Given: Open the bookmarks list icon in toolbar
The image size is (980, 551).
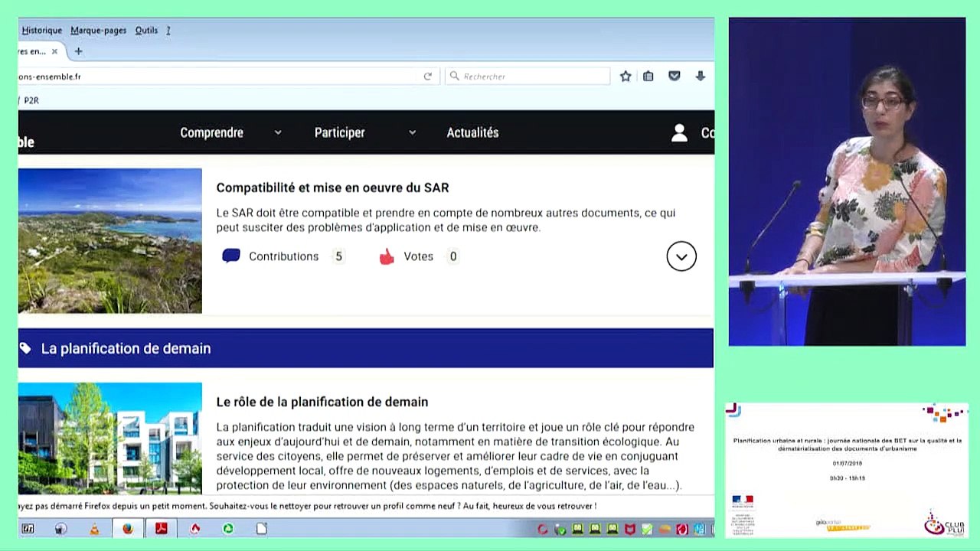Looking at the screenshot, I should tap(648, 77).
